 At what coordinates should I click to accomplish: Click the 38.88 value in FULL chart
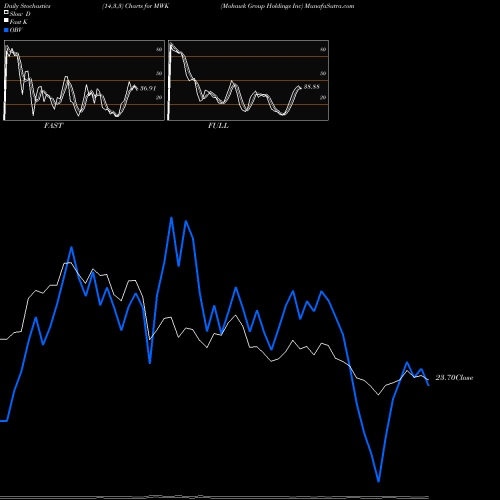coord(312,87)
